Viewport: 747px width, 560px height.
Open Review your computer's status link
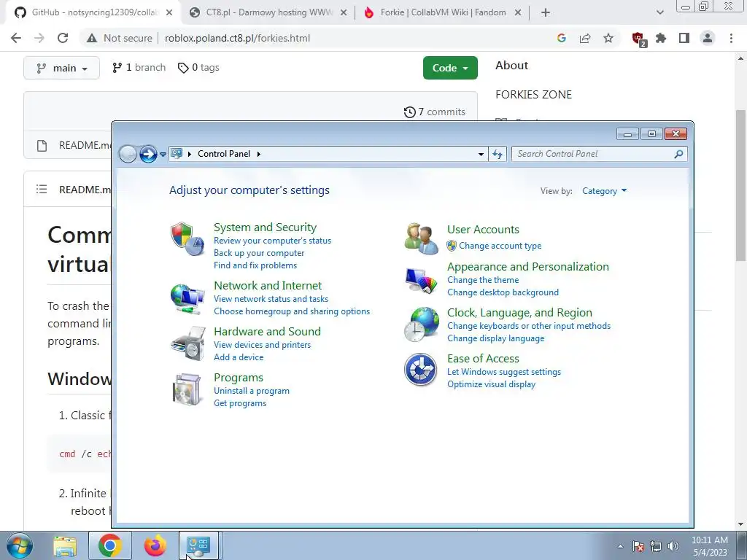pyautogui.click(x=273, y=241)
